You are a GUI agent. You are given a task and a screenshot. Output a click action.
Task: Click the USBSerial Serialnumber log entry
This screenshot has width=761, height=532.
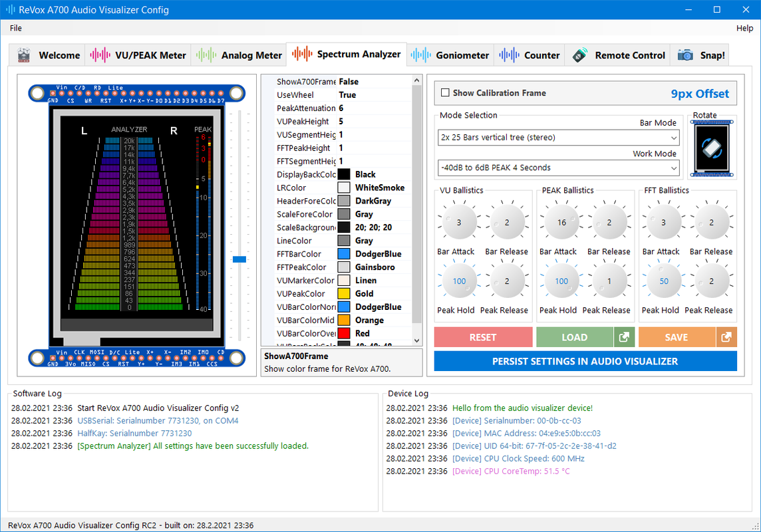[x=158, y=420]
